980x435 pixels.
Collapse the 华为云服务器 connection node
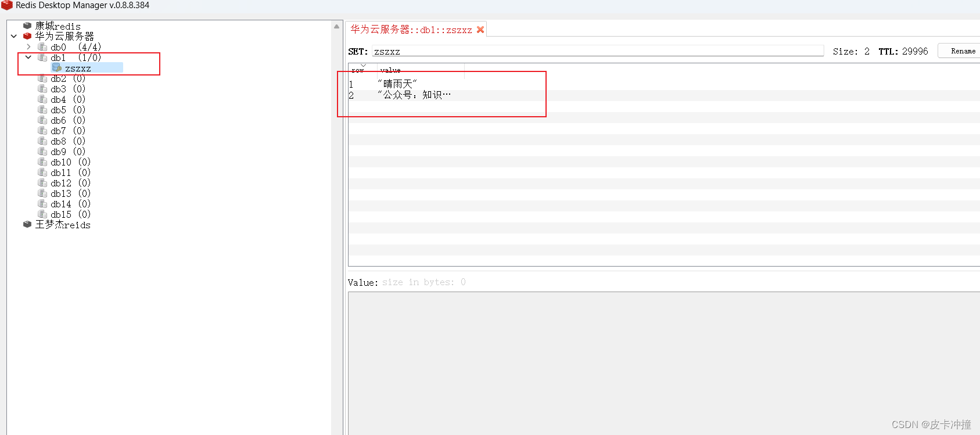14,36
